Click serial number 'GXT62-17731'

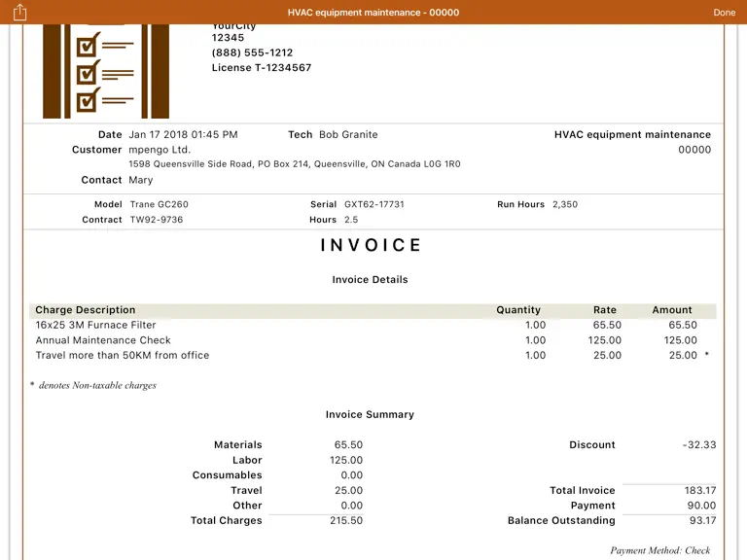pyautogui.click(x=373, y=204)
